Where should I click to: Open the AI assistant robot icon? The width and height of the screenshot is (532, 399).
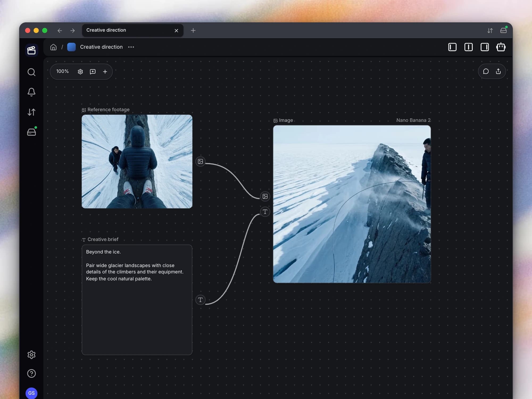(x=501, y=47)
